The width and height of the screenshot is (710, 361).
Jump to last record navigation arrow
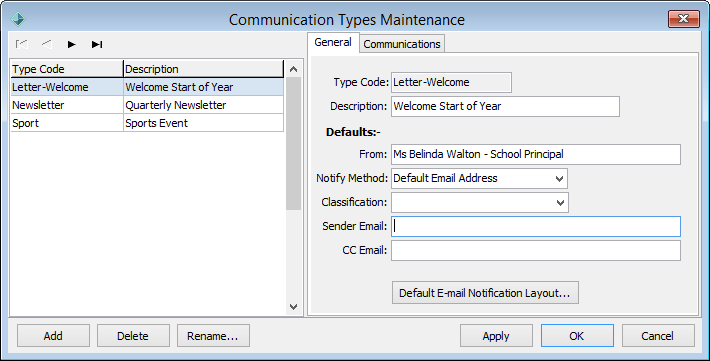(x=97, y=44)
